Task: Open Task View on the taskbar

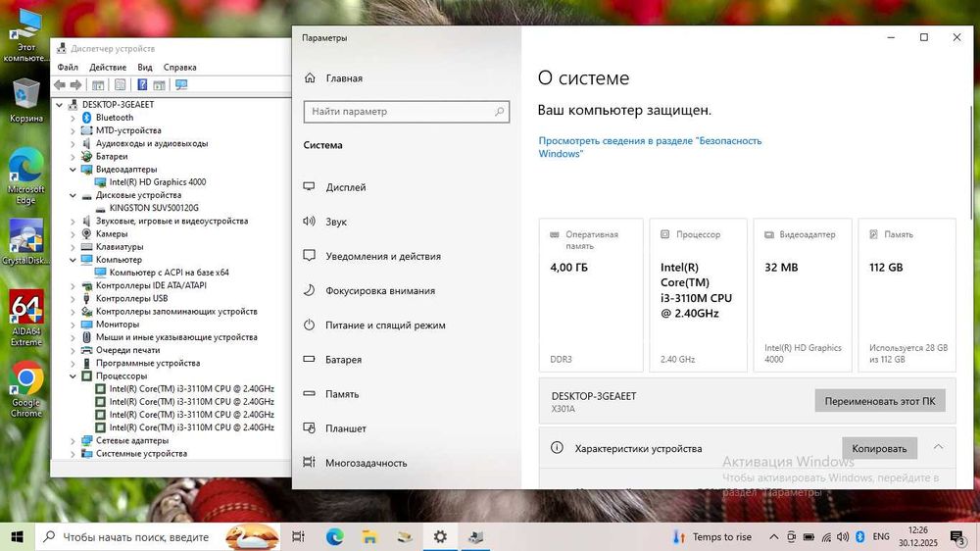Action: (298, 536)
